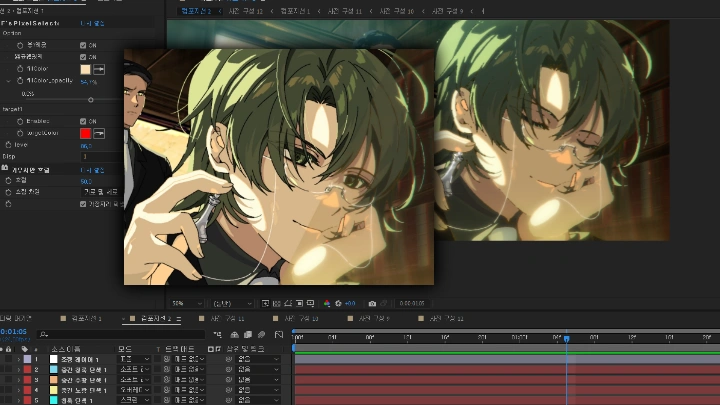Toggle stopwatch for fillColor_opacity
This screenshot has width=720, height=405.
point(20,81)
